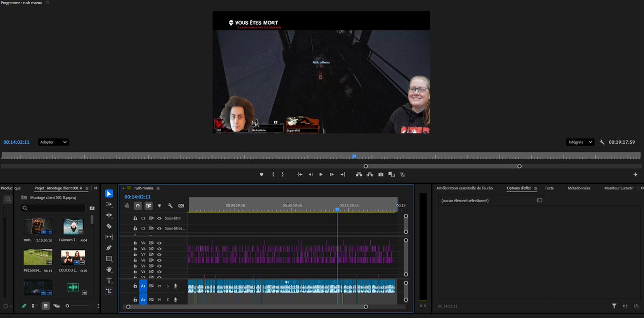Screen dimensions: 644x318
Task: Step back one frame
Action: [x=310, y=174]
